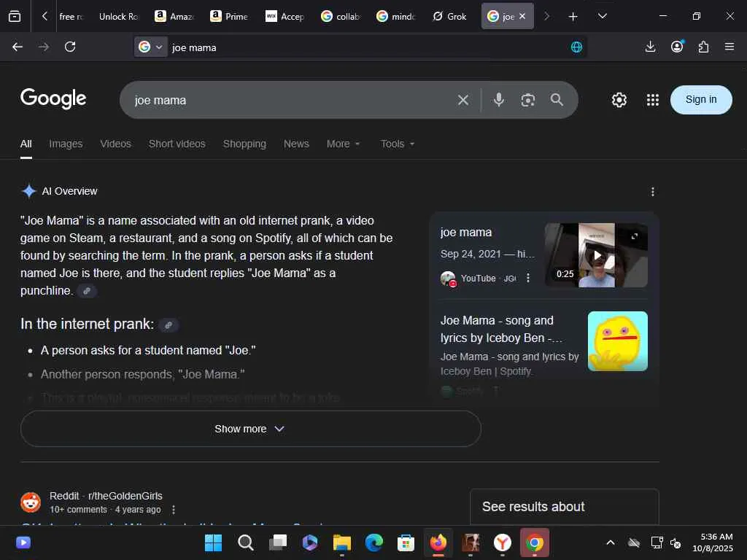Go forward with the arrow button
Viewport: 747px width, 560px height.
pyautogui.click(x=44, y=47)
